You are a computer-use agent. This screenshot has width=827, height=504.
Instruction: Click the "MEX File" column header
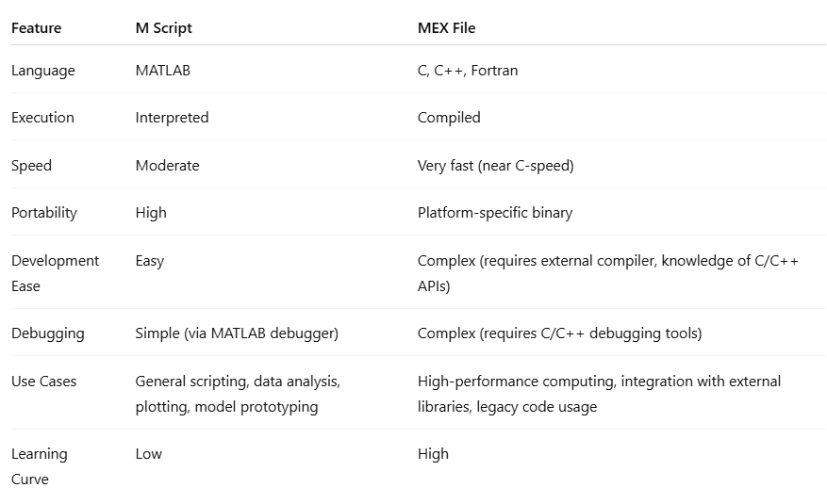(x=446, y=28)
